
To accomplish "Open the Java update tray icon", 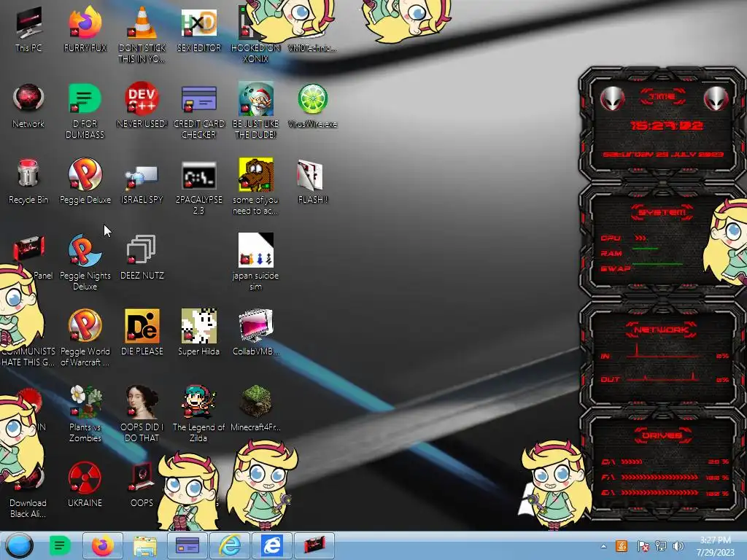I will 622,545.
